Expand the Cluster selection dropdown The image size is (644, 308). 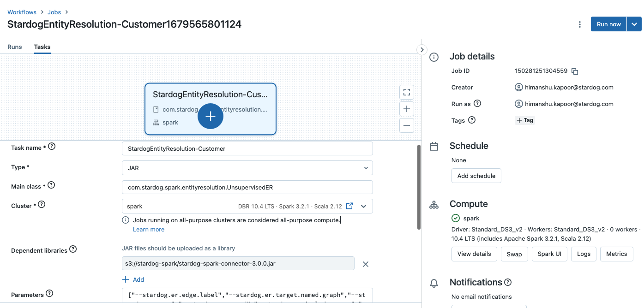(x=364, y=206)
